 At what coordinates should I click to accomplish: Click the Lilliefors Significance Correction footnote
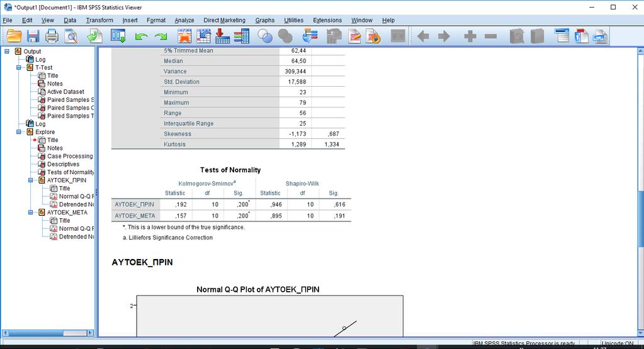tap(167, 238)
